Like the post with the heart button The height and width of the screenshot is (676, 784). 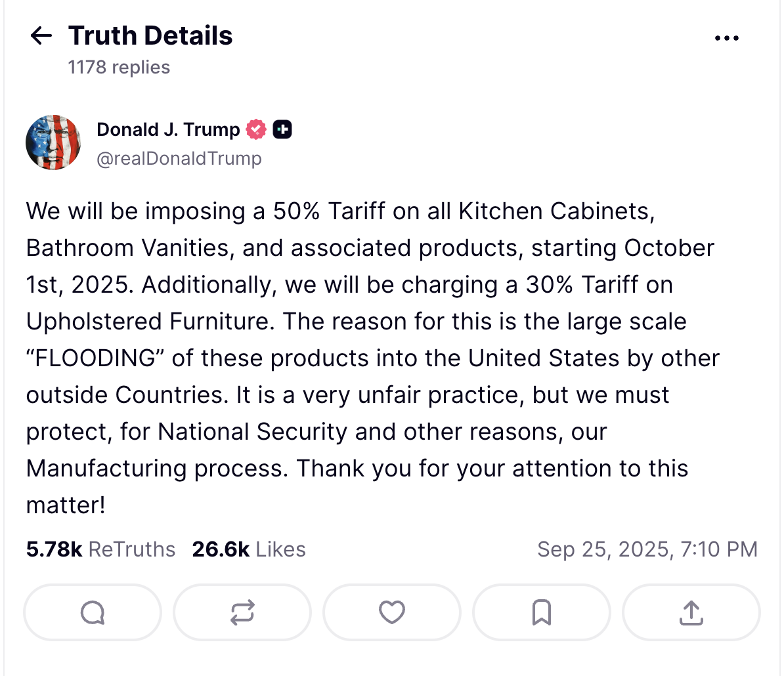pos(392,612)
